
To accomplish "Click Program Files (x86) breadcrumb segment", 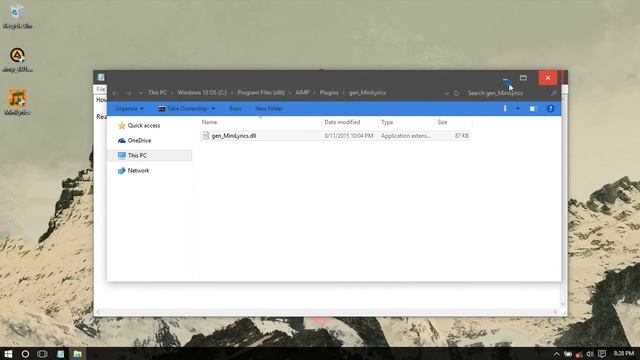I will [x=261, y=93].
